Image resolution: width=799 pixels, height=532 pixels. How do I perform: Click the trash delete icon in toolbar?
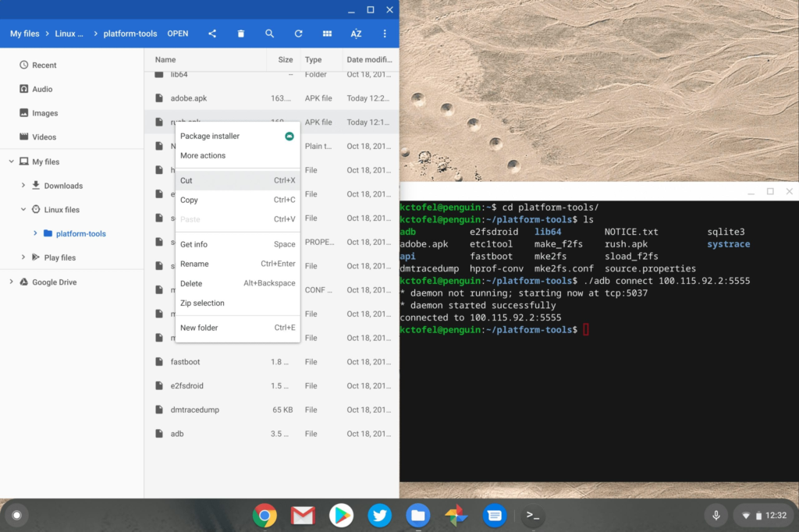[x=240, y=34]
